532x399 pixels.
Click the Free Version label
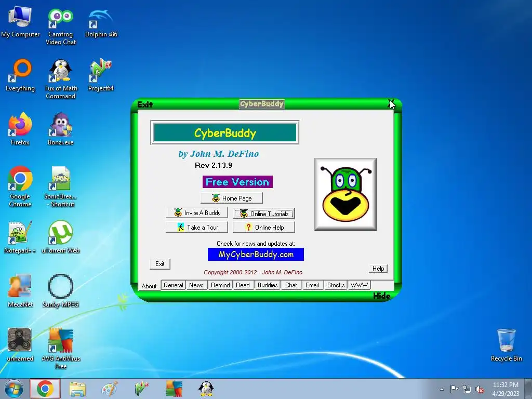coord(237,182)
